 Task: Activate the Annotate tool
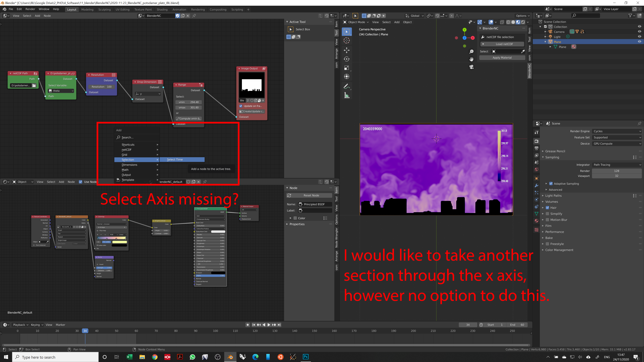point(346,86)
